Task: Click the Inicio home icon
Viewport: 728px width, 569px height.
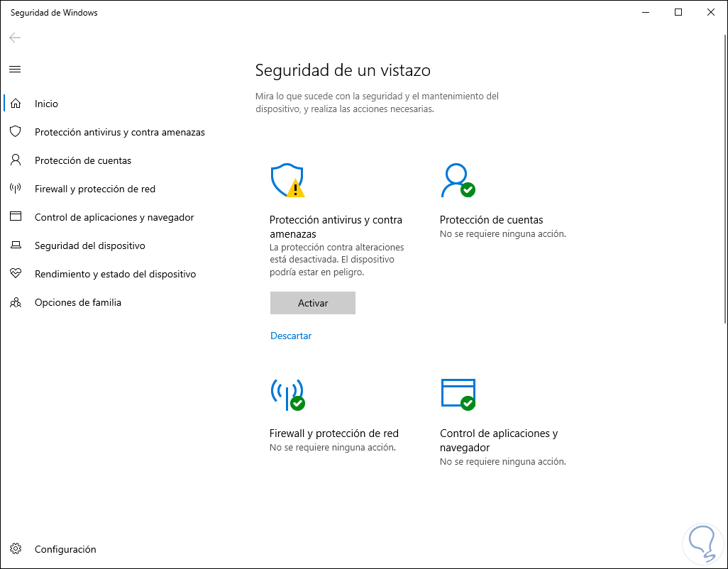Action: click(16, 104)
